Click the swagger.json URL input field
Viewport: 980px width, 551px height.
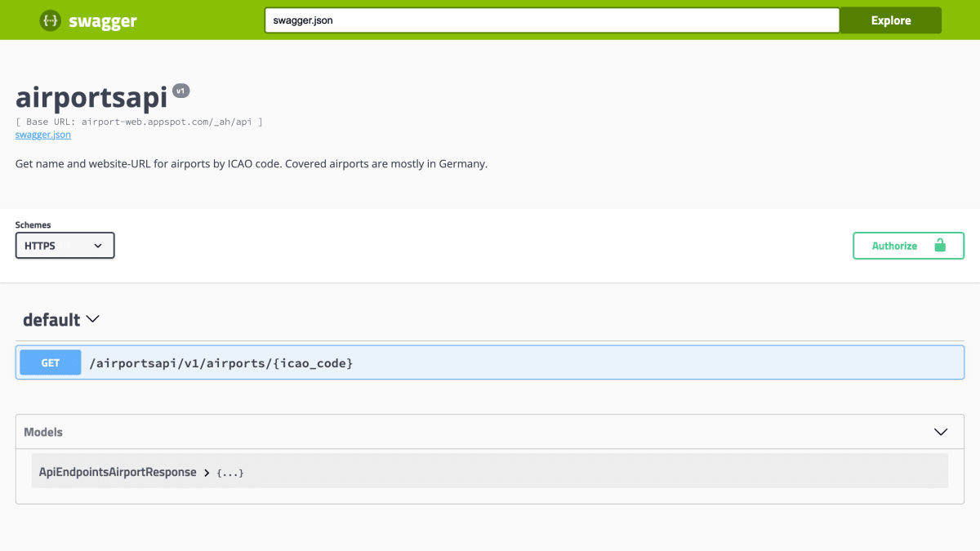click(x=552, y=20)
